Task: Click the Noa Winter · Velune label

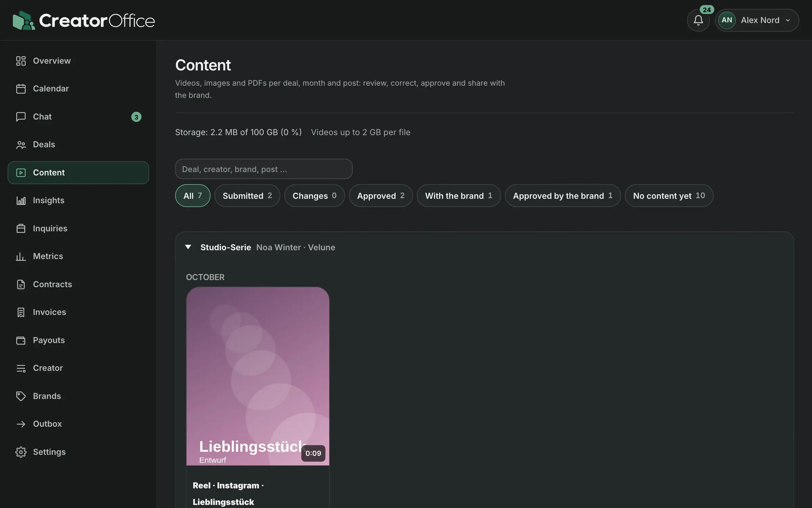Action: (296, 247)
